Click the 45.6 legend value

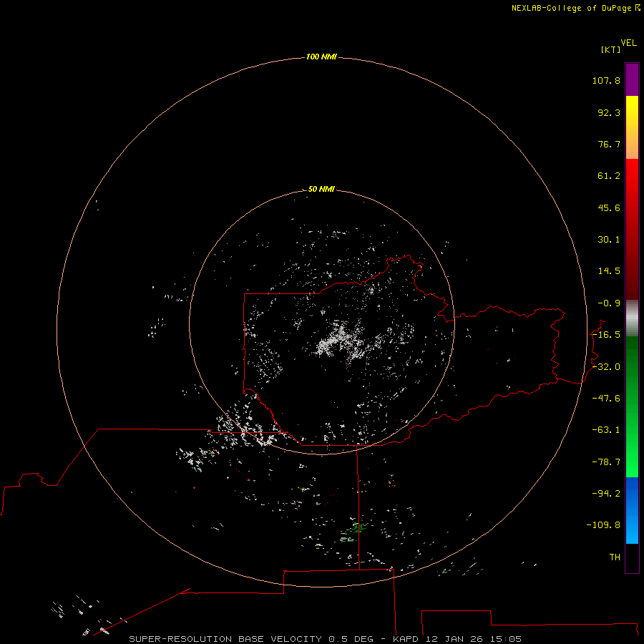point(609,208)
